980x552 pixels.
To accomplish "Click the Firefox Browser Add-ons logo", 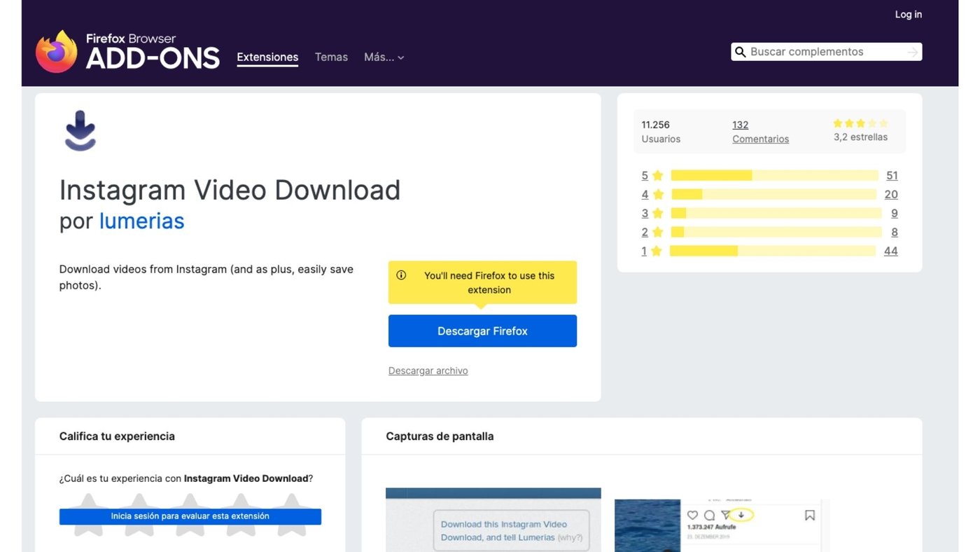I will click(x=127, y=51).
